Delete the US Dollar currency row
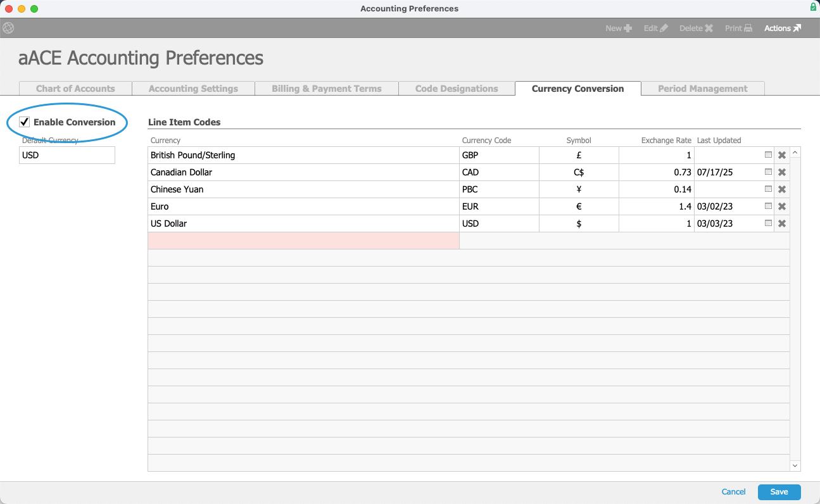 coord(782,224)
